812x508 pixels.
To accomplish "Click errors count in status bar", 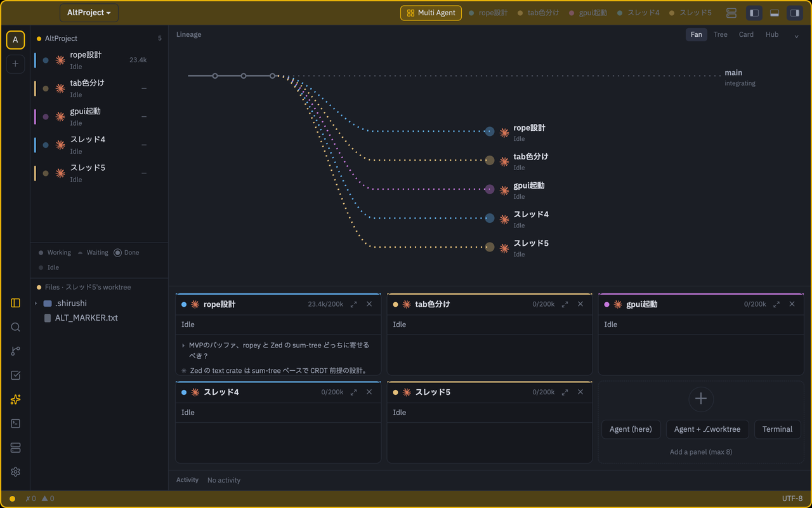I will 30,498.
